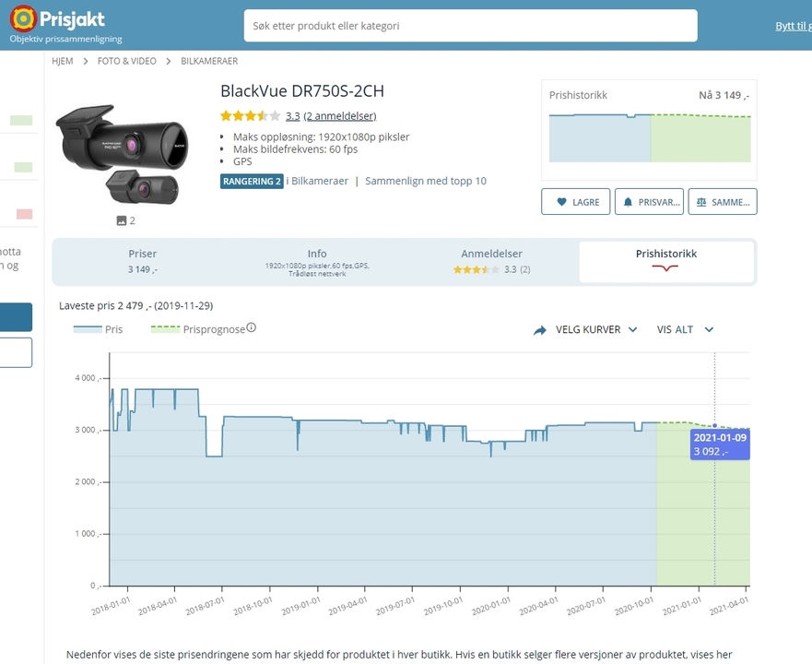This screenshot has width=812, height=664.
Task: Select the star rating graphic
Action: [x=250, y=115]
